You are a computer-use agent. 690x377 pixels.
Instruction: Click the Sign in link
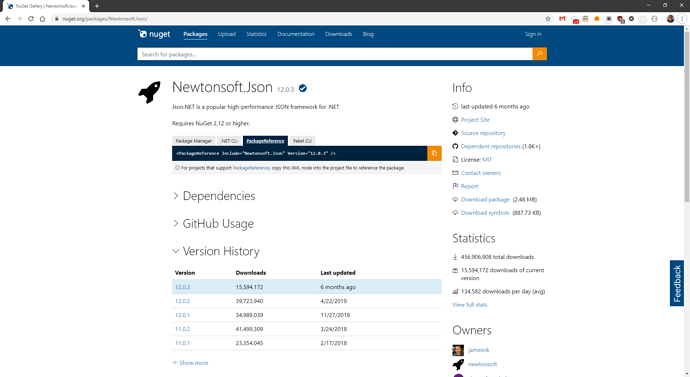tap(533, 34)
